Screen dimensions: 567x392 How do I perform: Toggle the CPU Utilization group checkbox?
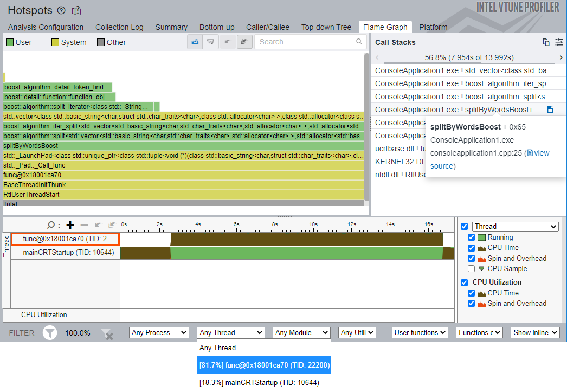464,282
